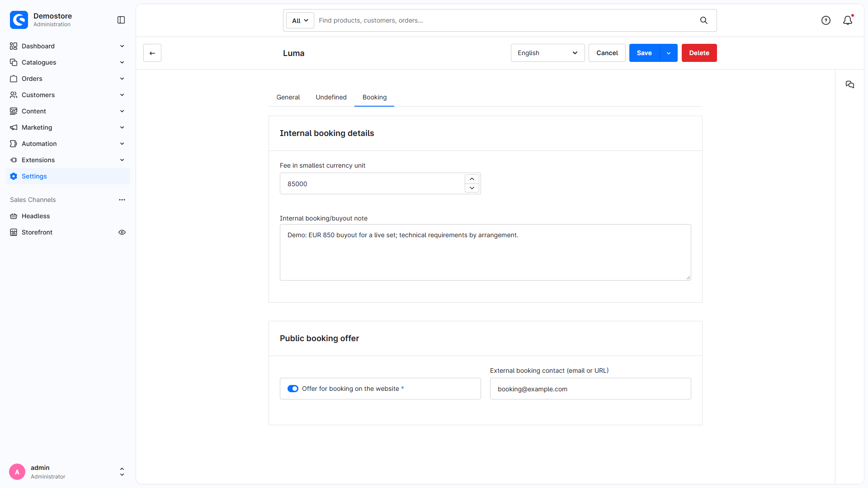This screenshot has height=488, width=868.
Task: Expand the admin user menu
Action: (x=122, y=472)
